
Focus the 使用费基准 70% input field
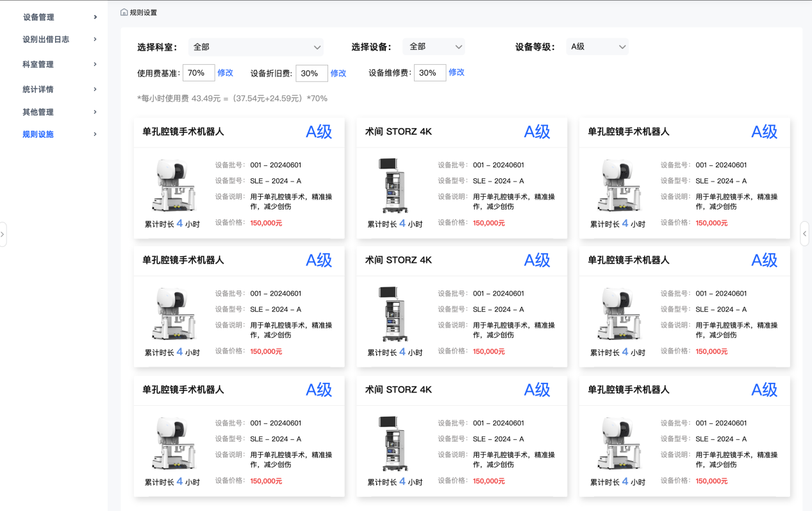pos(199,73)
